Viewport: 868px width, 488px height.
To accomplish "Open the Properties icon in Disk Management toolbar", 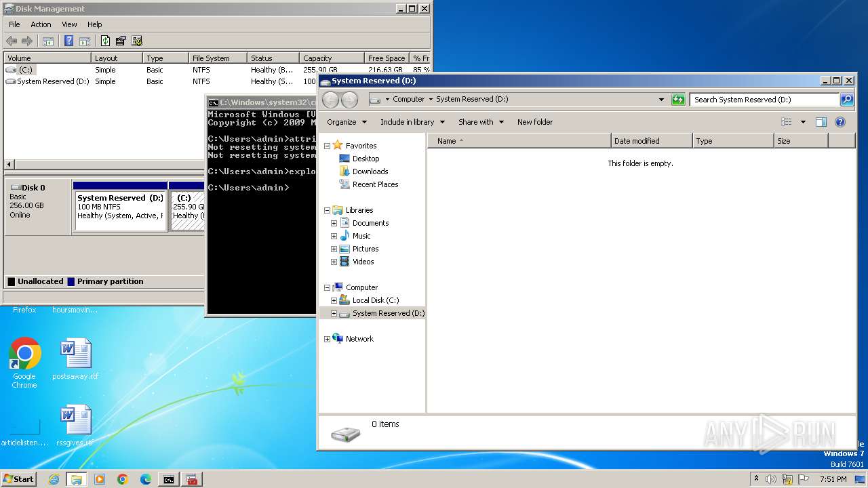I will pyautogui.click(x=121, y=41).
